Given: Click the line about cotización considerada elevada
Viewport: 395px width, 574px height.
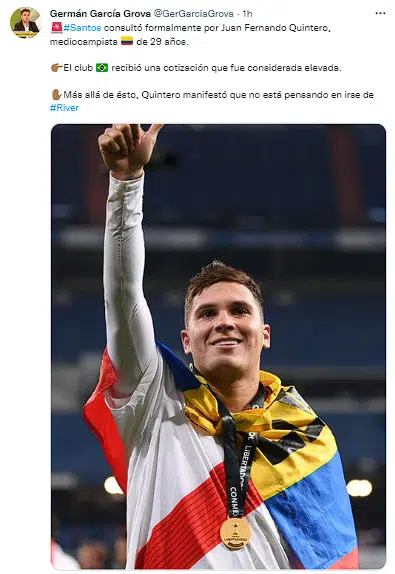Looking at the screenshot, I should pos(196,68).
